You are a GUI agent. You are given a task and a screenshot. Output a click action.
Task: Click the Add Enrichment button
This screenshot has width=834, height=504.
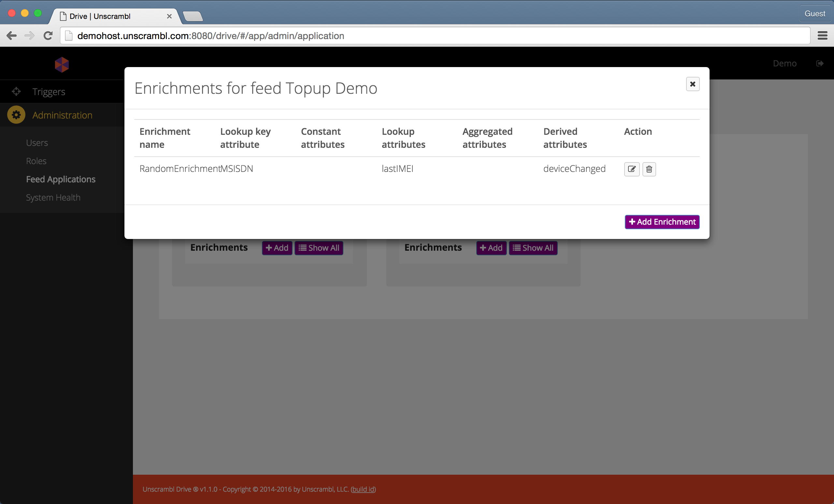point(662,222)
